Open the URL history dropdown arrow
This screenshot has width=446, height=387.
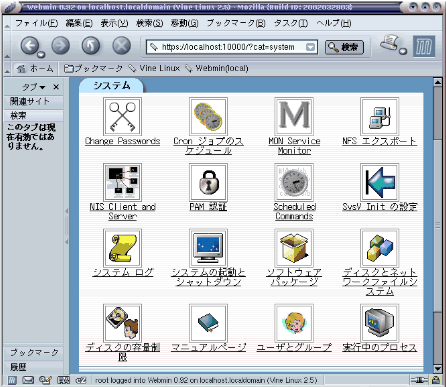pyautogui.click(x=310, y=47)
